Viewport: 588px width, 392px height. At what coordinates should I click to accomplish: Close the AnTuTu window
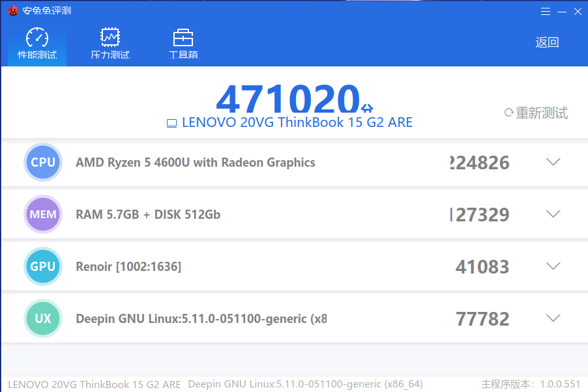[578, 12]
